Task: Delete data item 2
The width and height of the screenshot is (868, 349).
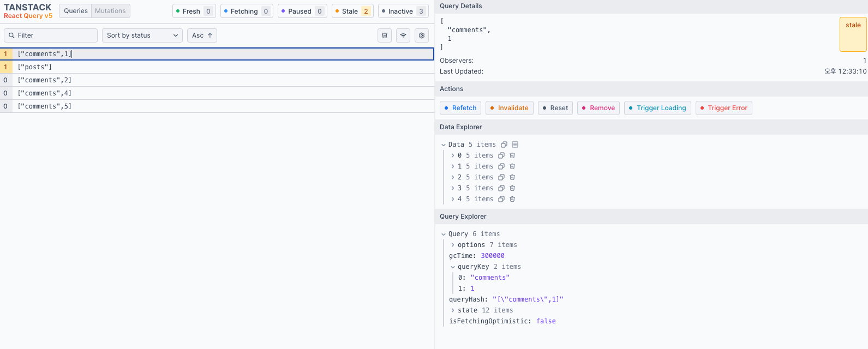Action: pyautogui.click(x=512, y=177)
